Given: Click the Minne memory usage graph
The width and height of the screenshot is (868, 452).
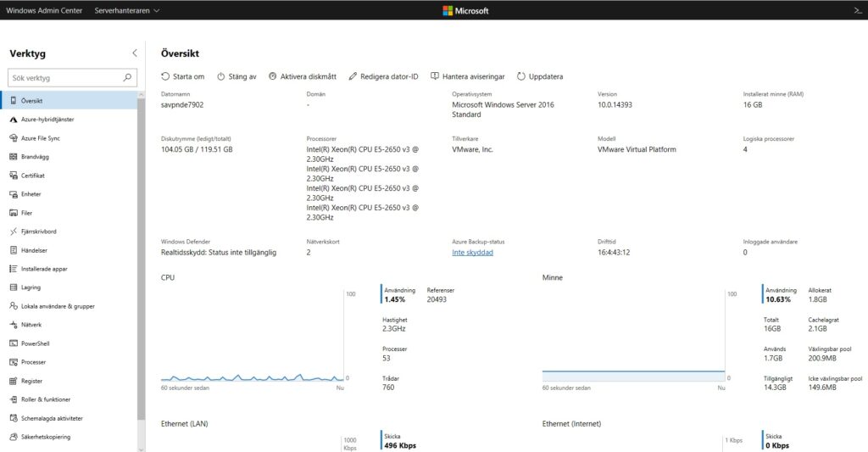Looking at the screenshot, I should [x=633, y=335].
